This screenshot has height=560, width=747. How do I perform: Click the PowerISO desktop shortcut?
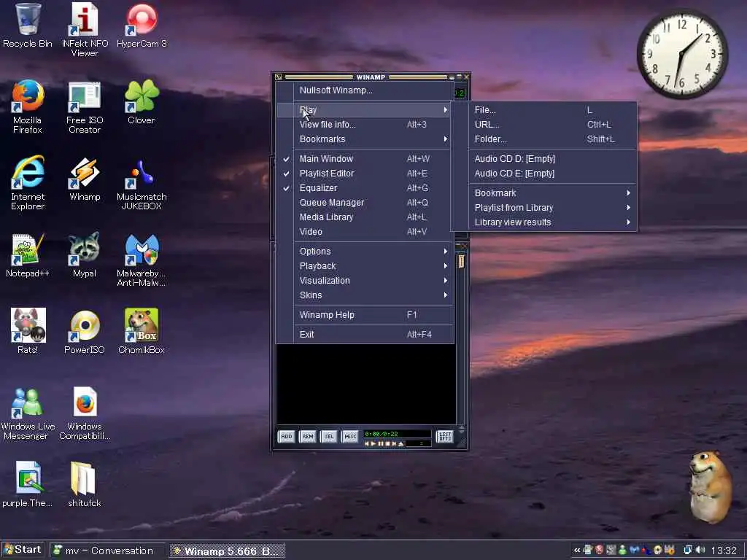click(x=85, y=332)
